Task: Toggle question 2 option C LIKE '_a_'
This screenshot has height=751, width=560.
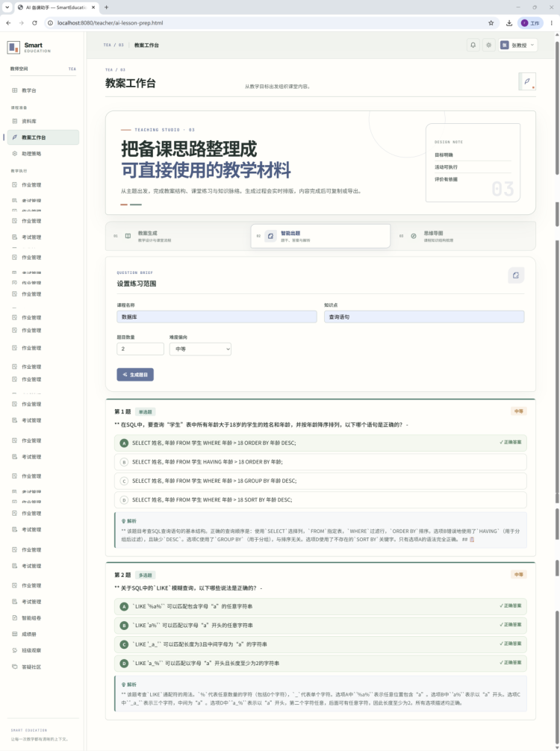Action: coord(320,644)
